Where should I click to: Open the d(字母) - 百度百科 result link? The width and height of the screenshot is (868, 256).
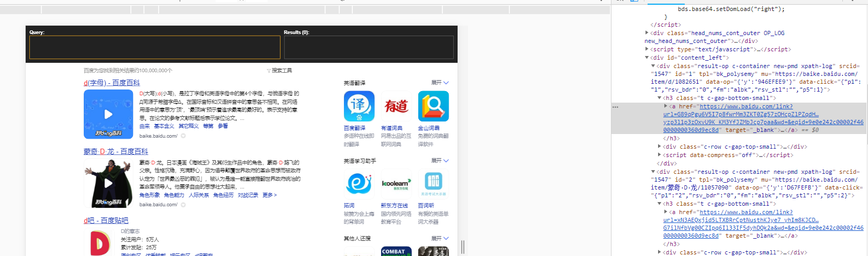tap(112, 83)
